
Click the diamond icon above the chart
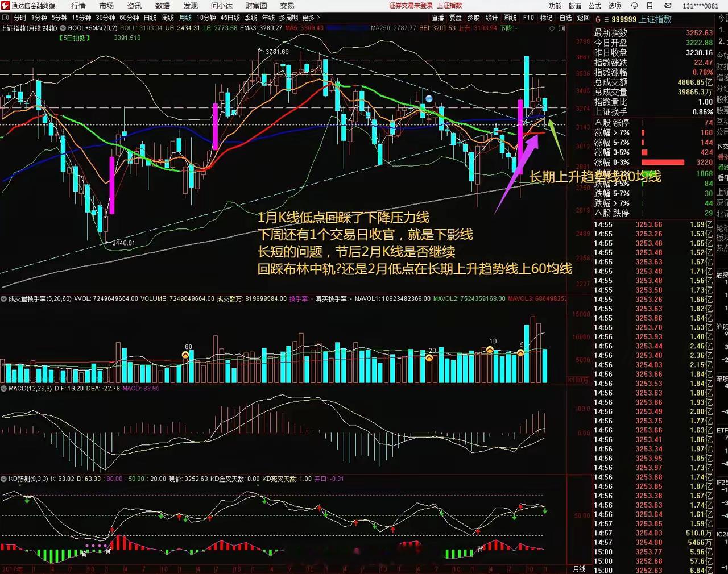552,28
